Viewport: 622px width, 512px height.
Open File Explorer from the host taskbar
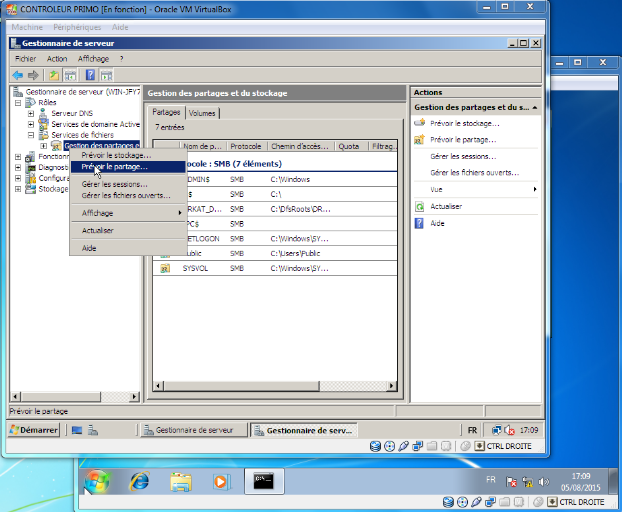click(x=180, y=481)
